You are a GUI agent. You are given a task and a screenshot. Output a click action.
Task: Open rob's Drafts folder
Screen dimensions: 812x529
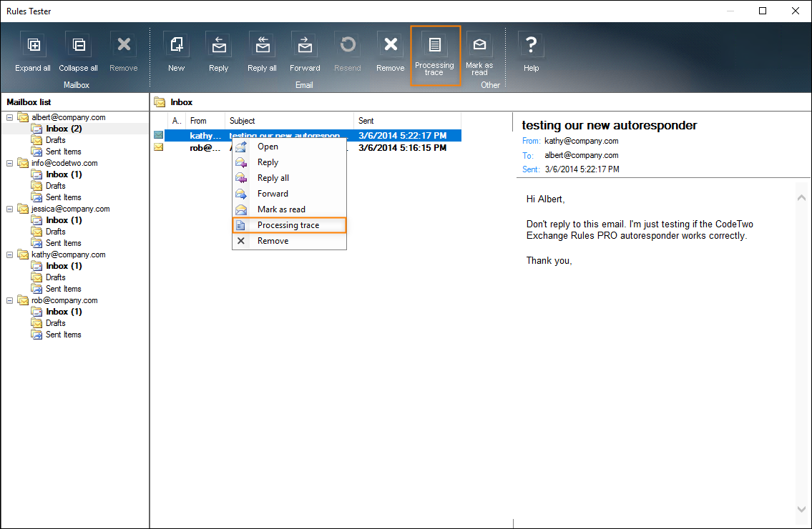tap(55, 323)
